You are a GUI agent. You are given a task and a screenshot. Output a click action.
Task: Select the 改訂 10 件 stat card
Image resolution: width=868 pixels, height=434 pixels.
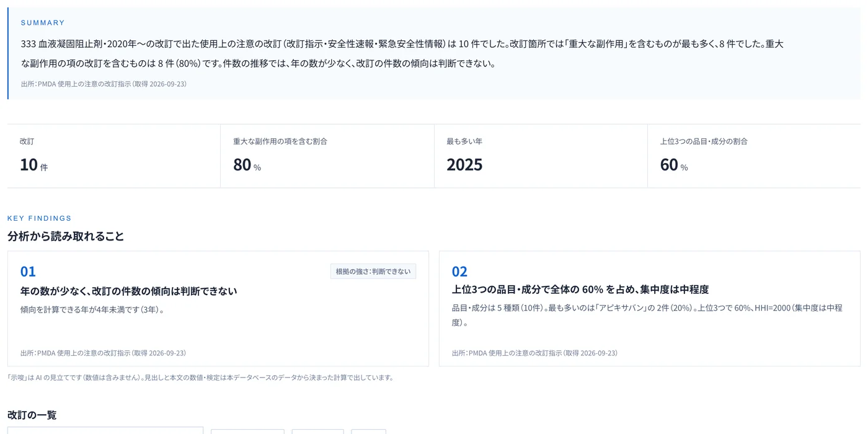(x=114, y=156)
